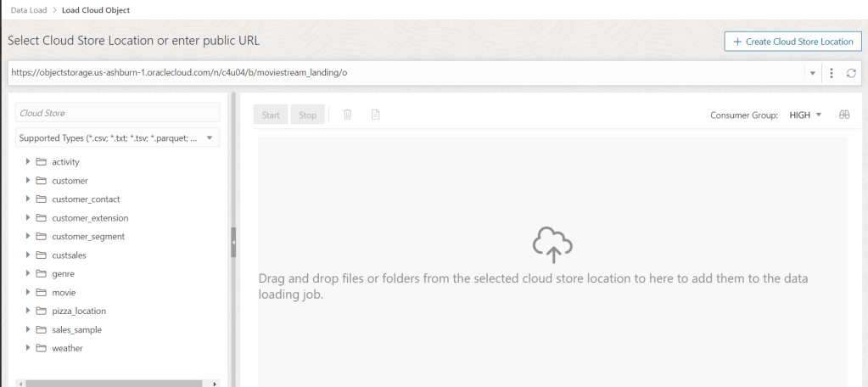Click the refresh icon beside the URL field
The width and height of the screenshot is (868, 387).
tap(851, 73)
